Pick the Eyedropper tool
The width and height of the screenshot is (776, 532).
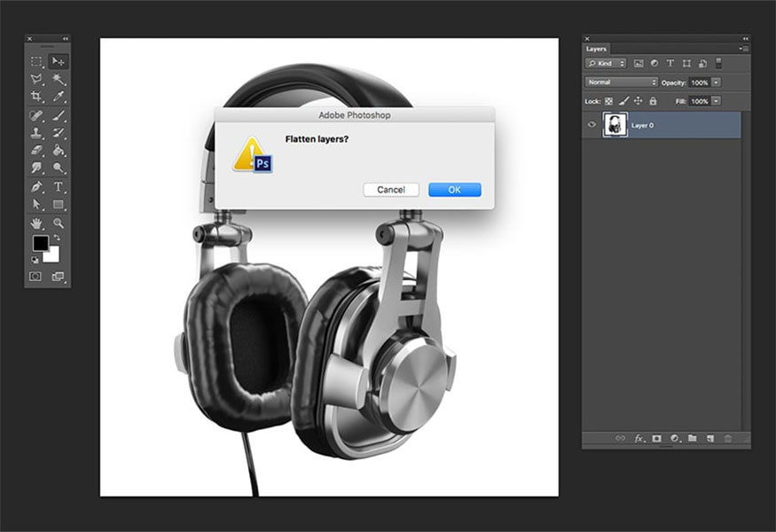click(x=59, y=97)
